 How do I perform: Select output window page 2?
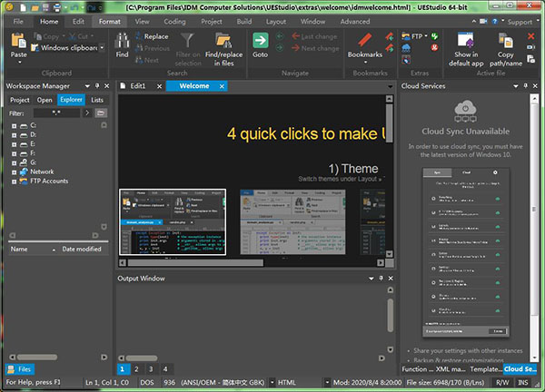(136, 369)
